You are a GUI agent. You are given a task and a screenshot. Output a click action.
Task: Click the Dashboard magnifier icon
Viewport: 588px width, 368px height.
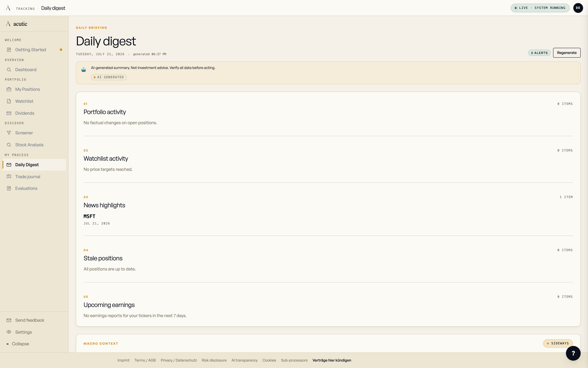[x=9, y=70]
